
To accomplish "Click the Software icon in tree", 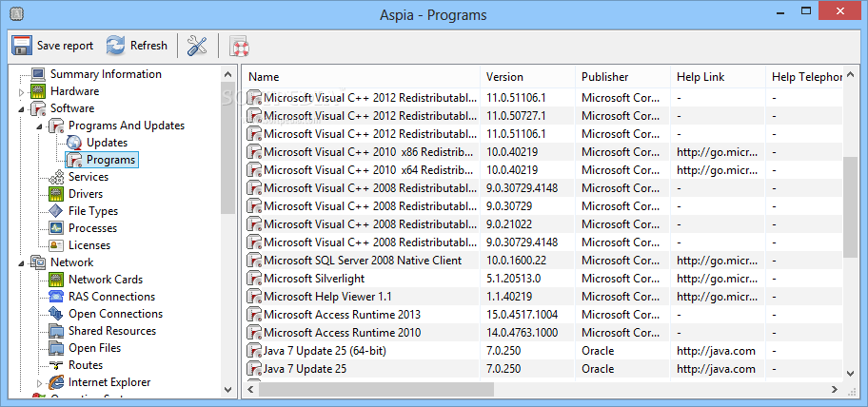I will (38, 108).
